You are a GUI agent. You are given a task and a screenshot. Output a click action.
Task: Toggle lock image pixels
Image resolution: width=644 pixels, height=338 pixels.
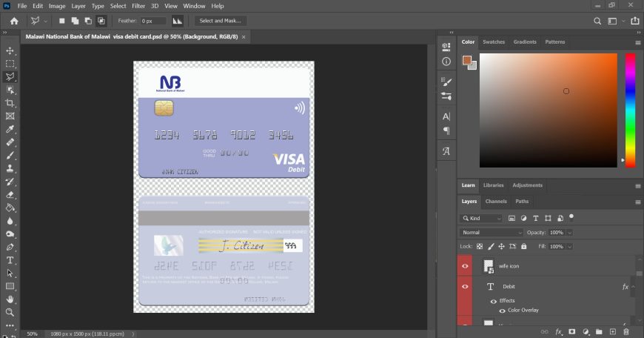491,246
